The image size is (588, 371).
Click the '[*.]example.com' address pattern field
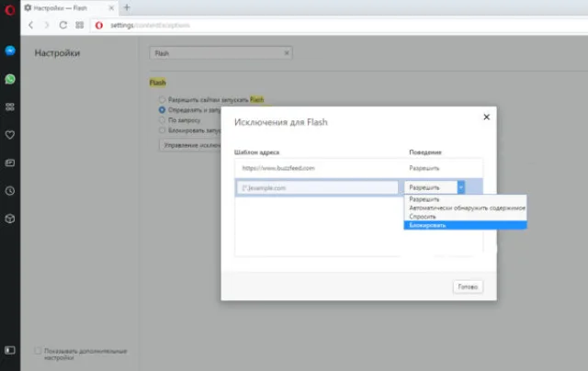[317, 187]
